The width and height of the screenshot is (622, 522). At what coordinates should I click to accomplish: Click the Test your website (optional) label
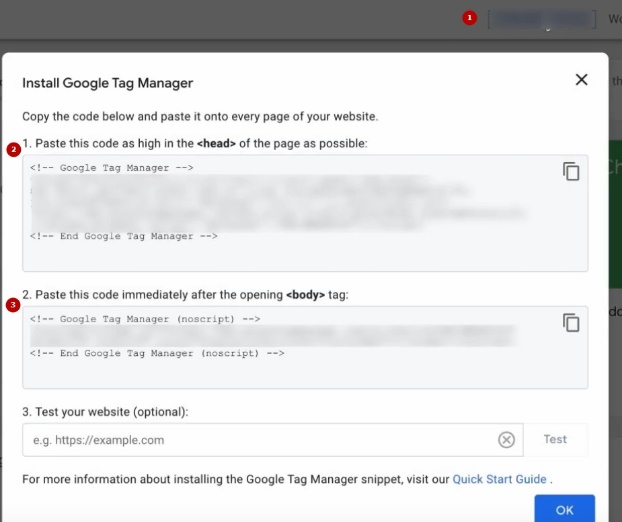(105, 412)
